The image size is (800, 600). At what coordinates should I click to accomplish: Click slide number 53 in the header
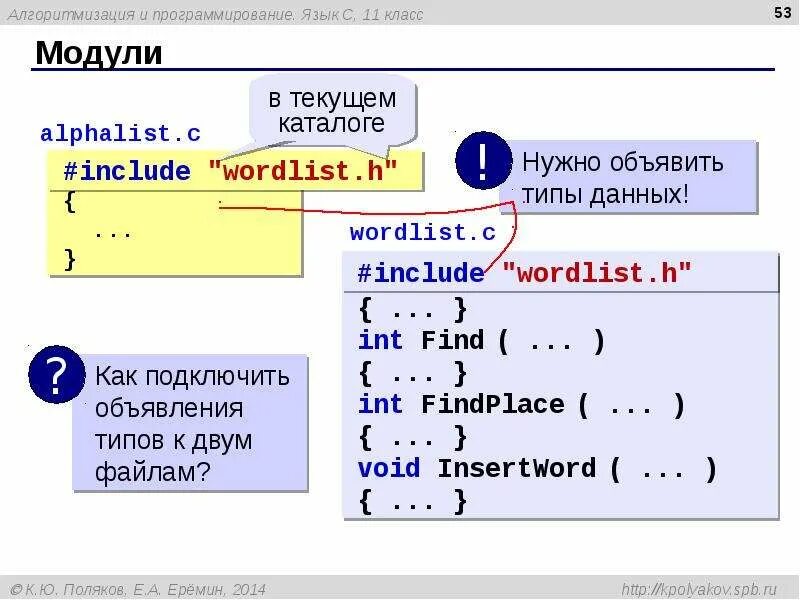click(782, 12)
